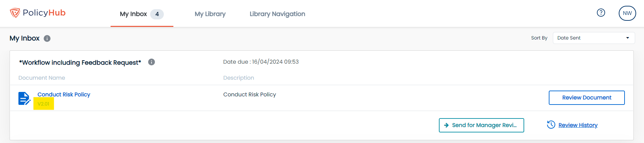Click the Review History clock icon
This screenshot has width=644, height=143.
(x=551, y=125)
